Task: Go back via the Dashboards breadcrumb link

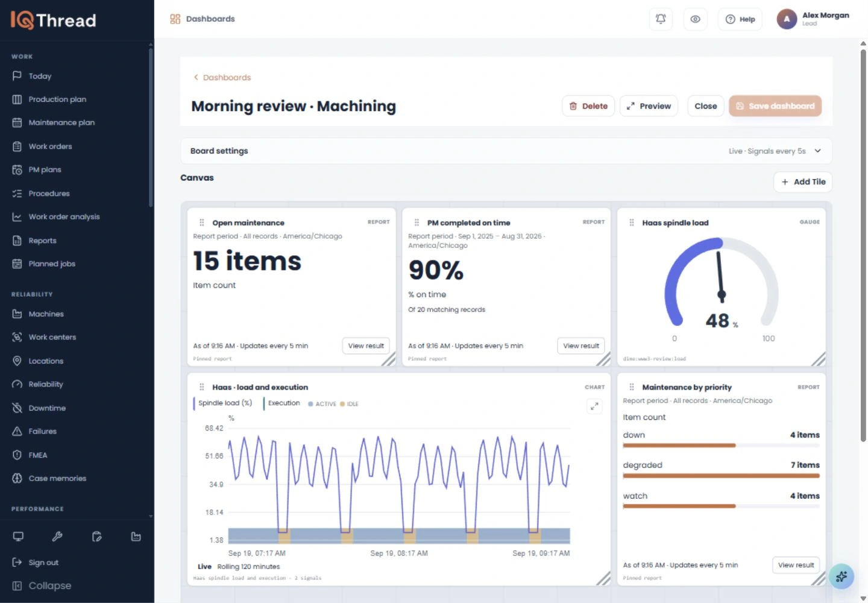Action: click(222, 78)
